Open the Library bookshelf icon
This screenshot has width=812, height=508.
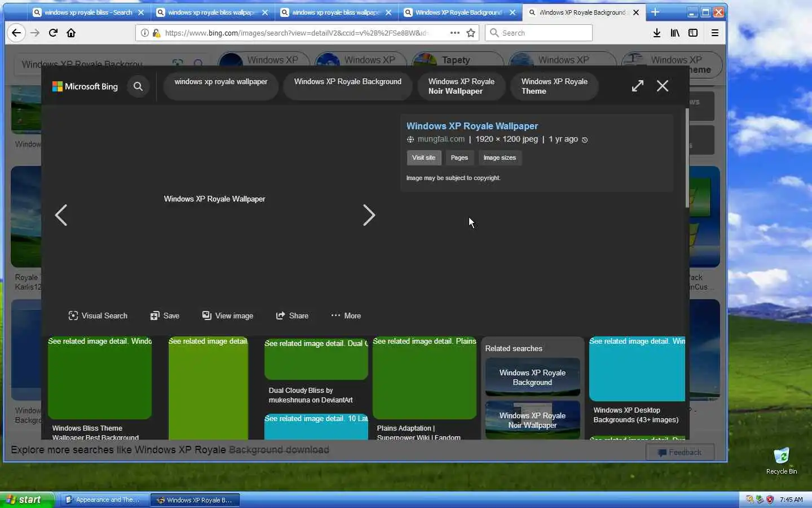[675, 33]
